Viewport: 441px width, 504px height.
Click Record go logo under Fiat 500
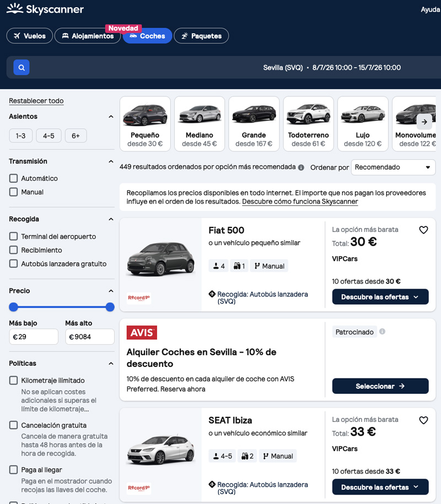point(139,298)
